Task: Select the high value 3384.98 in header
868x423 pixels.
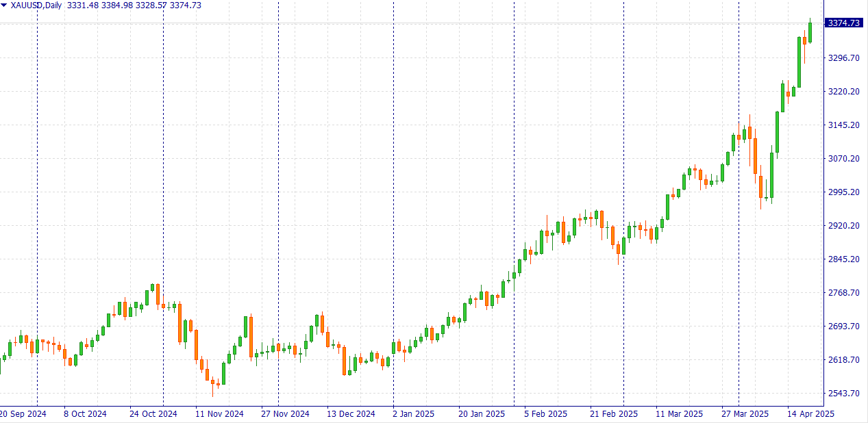Action: point(117,5)
